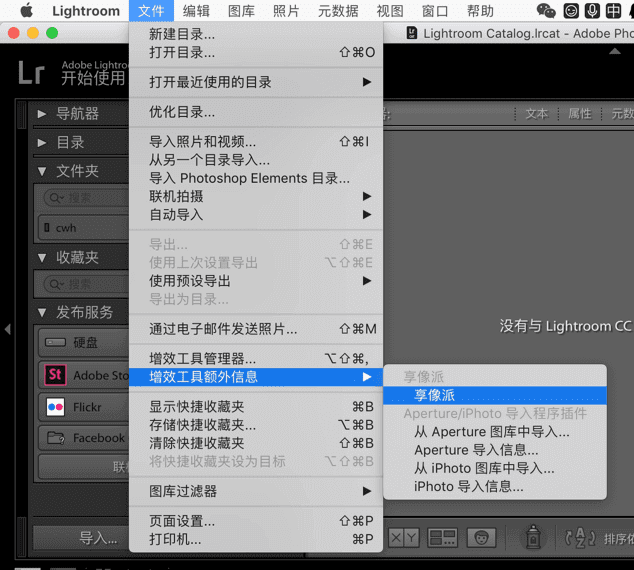Expand the Navigator panel
Screen dimensions: 634x570
(x=41, y=114)
